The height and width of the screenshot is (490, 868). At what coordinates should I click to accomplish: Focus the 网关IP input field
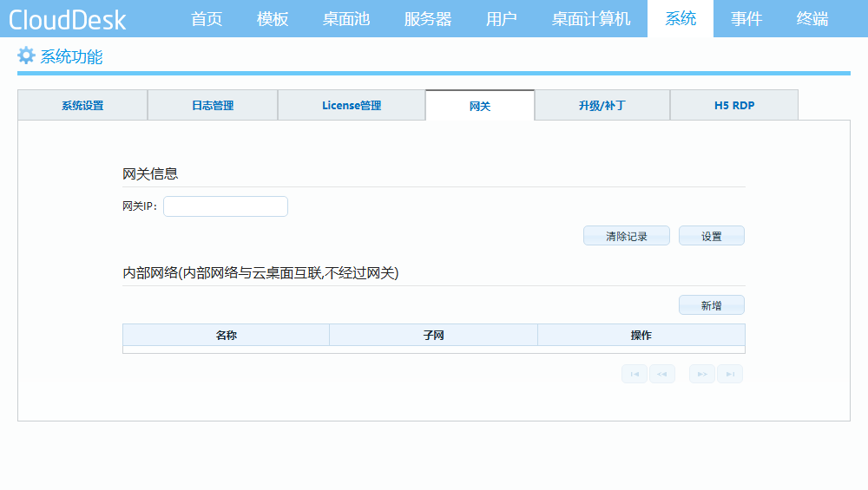click(x=226, y=206)
